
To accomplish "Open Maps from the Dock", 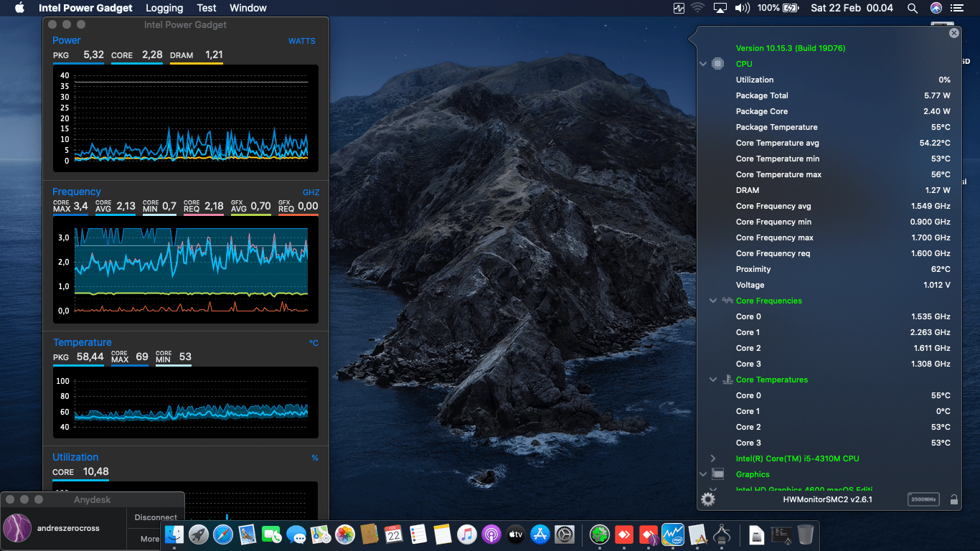I will pyautogui.click(x=321, y=534).
